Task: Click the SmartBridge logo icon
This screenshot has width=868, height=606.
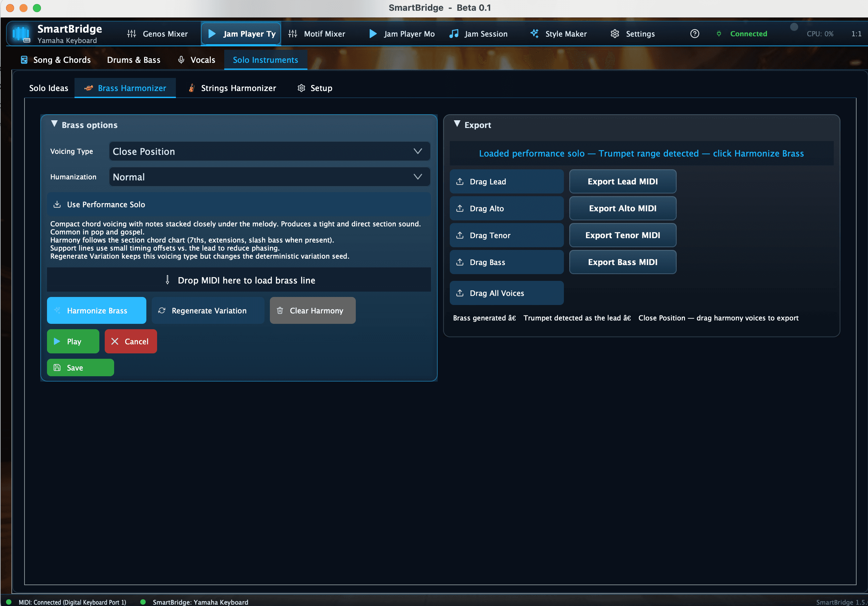Action: [21, 34]
